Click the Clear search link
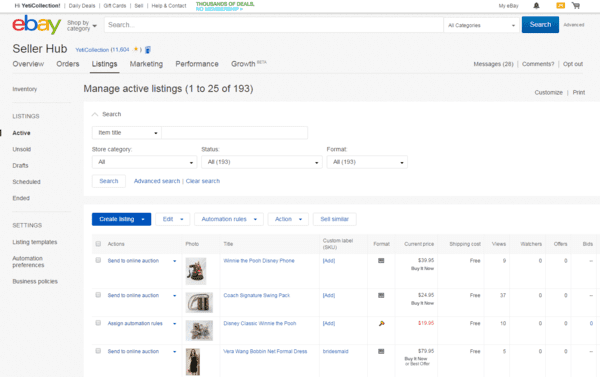 [203, 181]
